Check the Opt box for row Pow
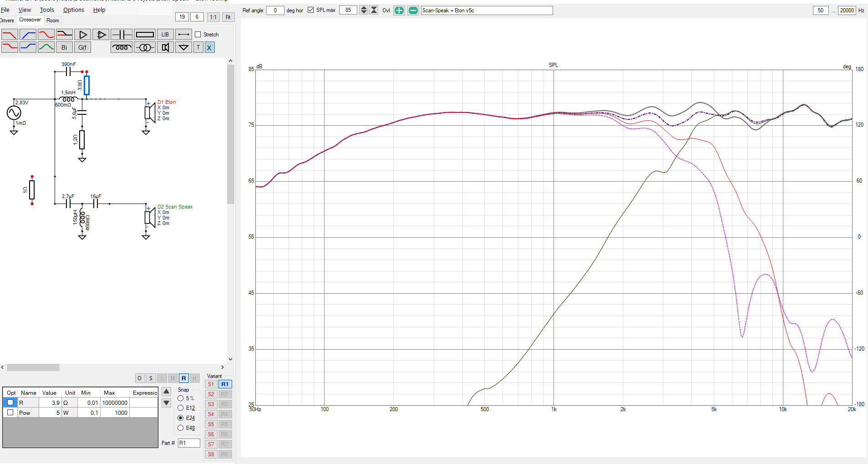This screenshot has height=464, width=868. point(10,413)
